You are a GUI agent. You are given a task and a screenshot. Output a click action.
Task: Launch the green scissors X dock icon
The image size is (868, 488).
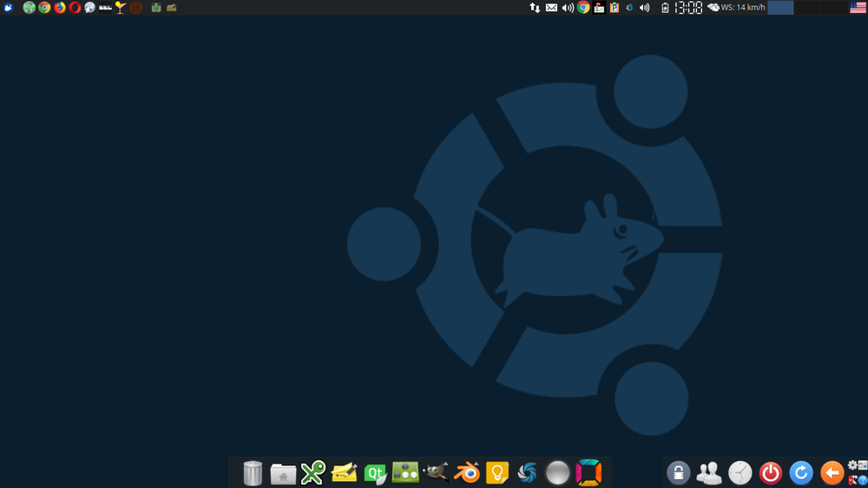[x=313, y=473]
